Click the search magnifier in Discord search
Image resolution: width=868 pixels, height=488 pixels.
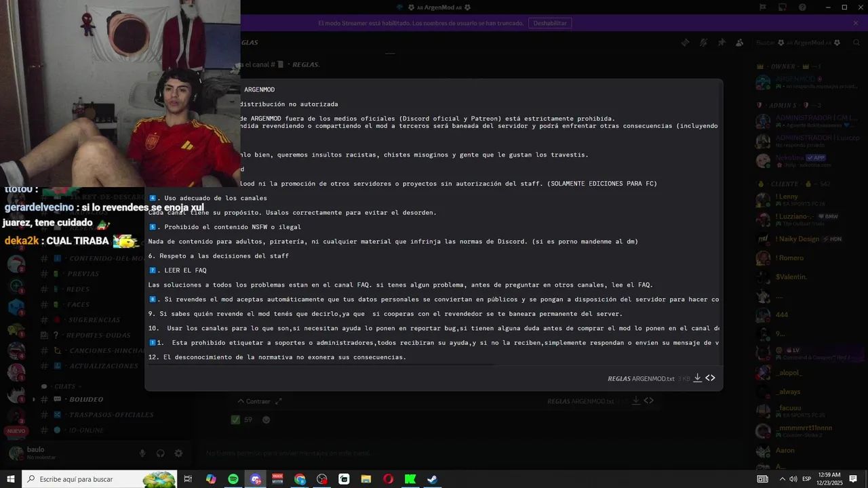point(856,43)
